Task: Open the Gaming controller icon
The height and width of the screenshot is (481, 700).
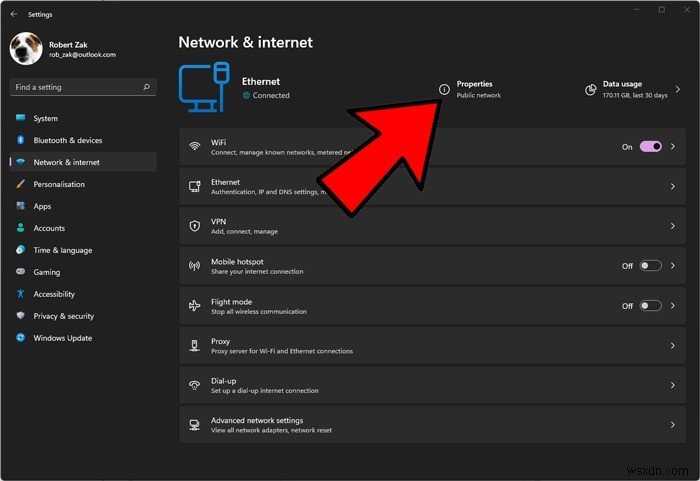Action: point(21,272)
